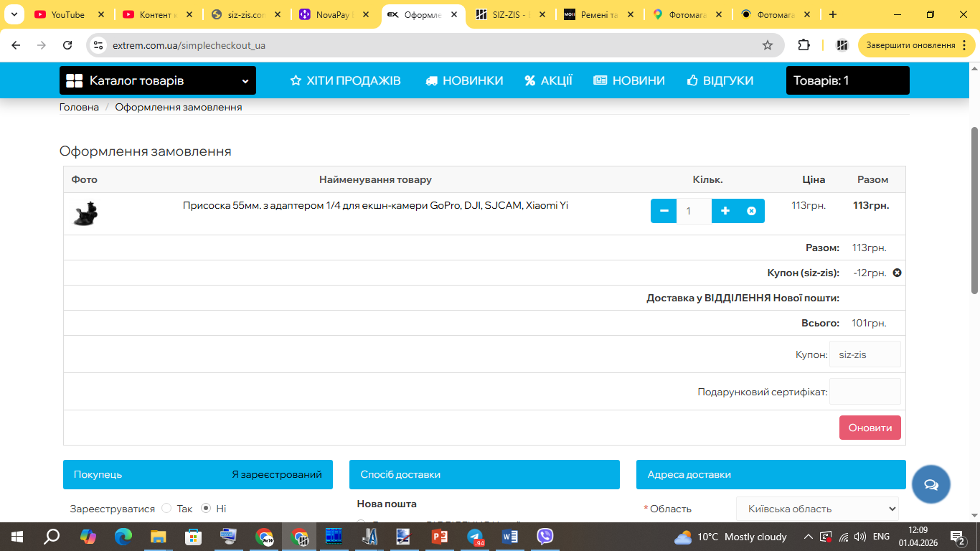Open the Область region dropdown
The width and height of the screenshot is (980, 551).
(x=817, y=509)
